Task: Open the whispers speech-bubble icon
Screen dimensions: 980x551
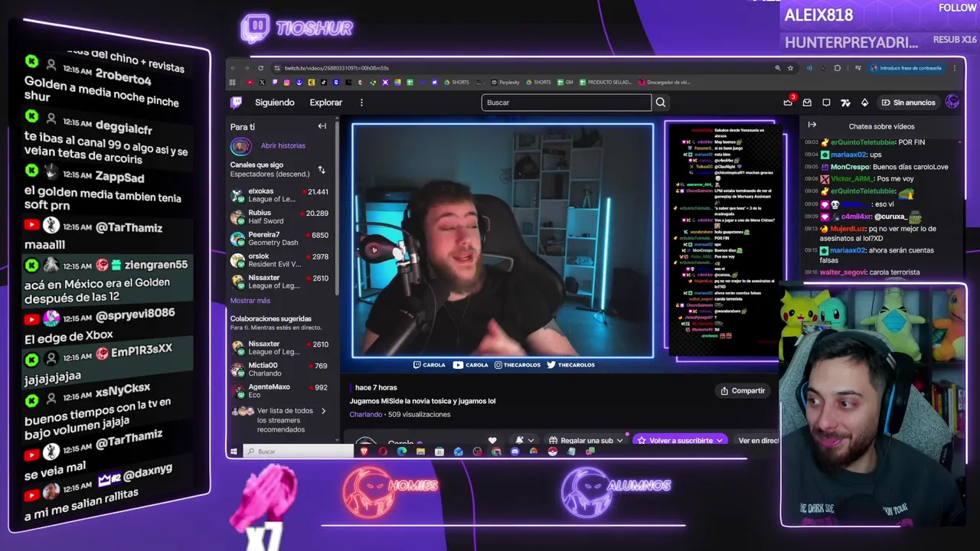Action: (826, 103)
